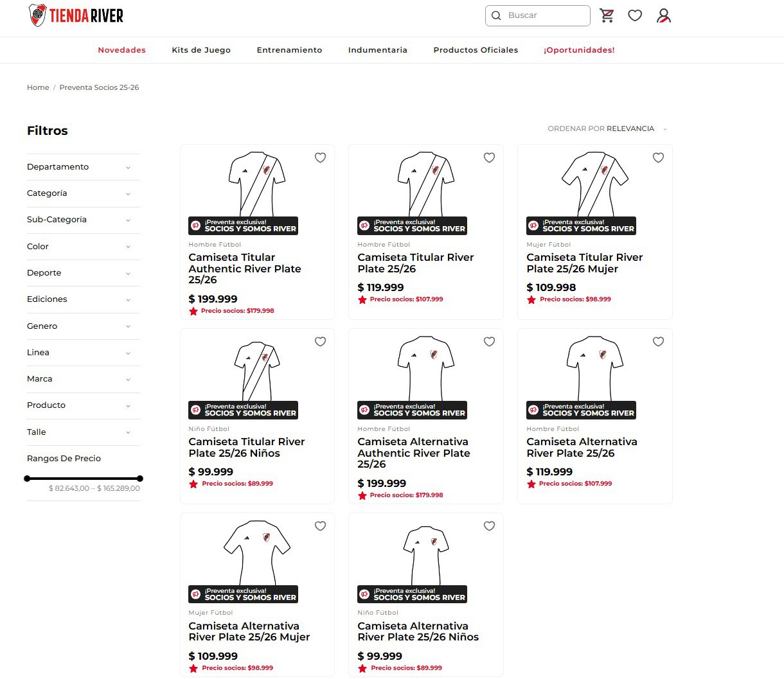Expand the Talle filter

pos(84,432)
